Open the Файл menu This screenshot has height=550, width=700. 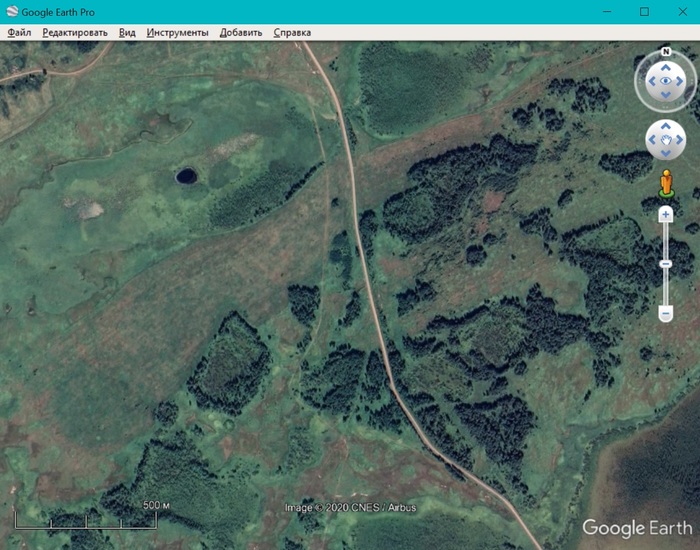[x=19, y=33]
